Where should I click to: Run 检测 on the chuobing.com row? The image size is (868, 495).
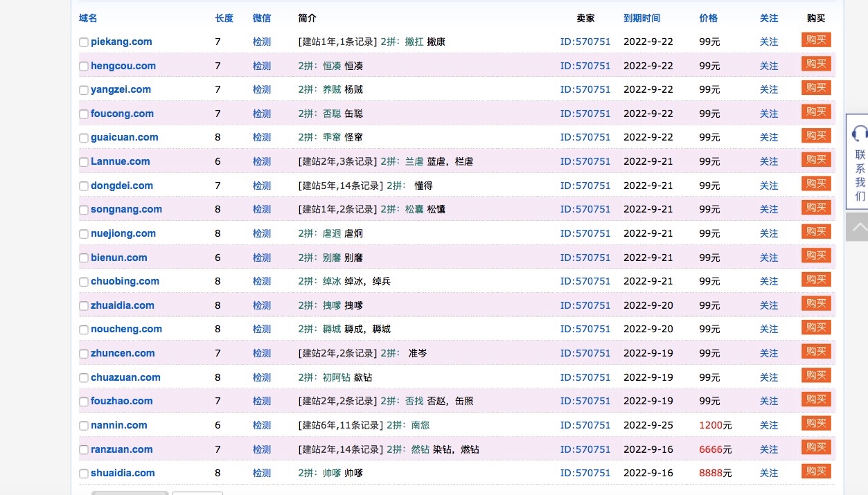[261, 281]
